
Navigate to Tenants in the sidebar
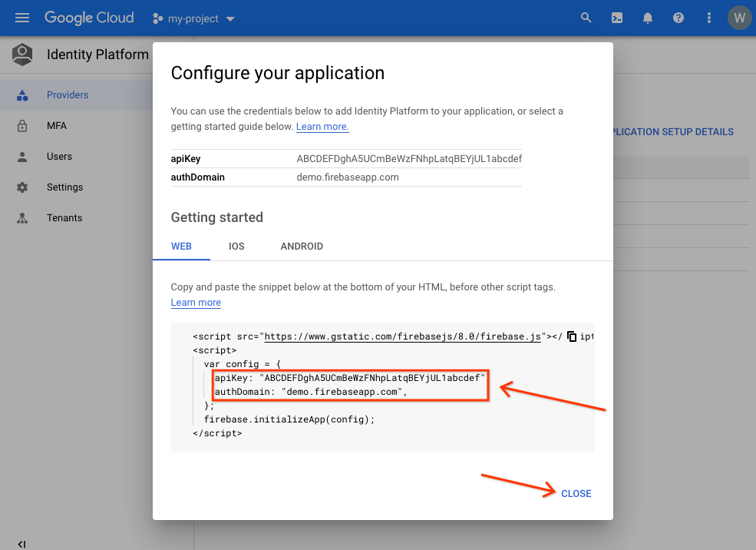tap(64, 218)
